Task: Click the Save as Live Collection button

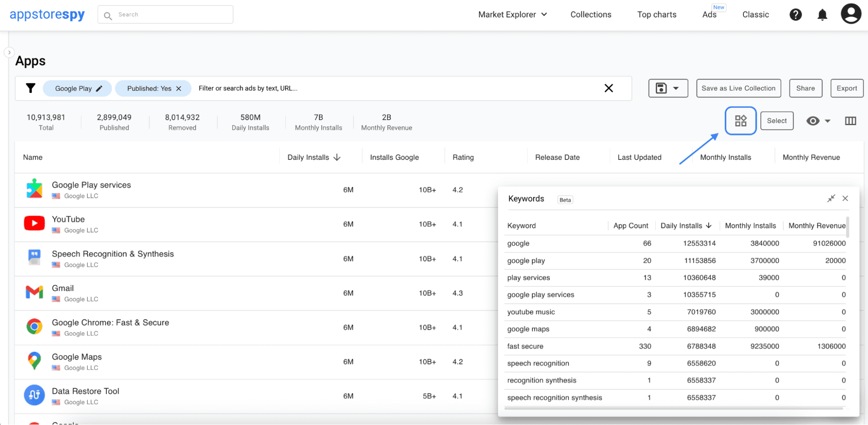Action: (738, 88)
